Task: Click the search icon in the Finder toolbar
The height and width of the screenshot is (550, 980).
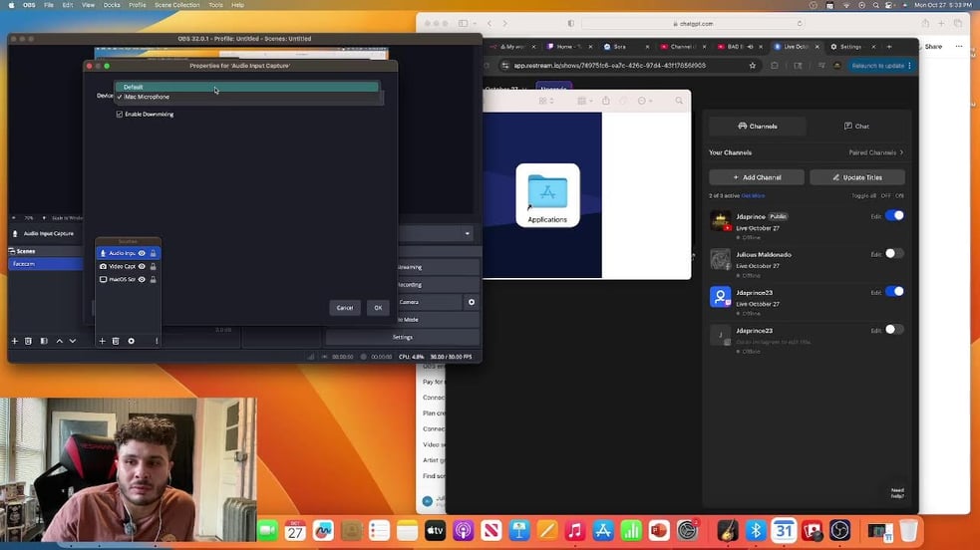Action: pyautogui.click(x=679, y=101)
